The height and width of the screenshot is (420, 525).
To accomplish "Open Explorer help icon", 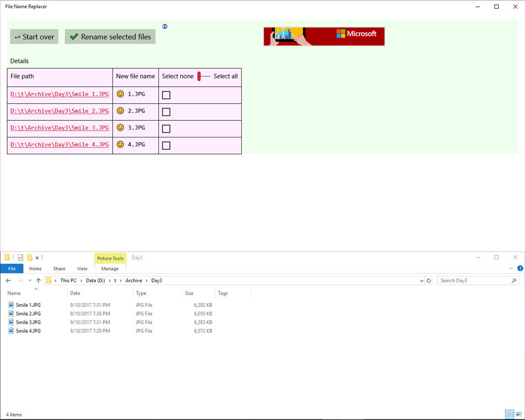I will point(520,268).
